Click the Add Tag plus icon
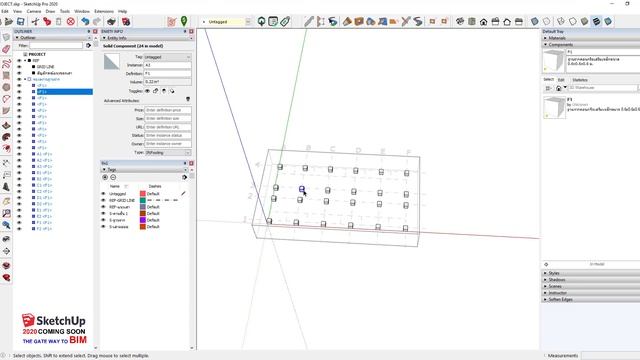This screenshot has height=360, width=640. (105, 177)
